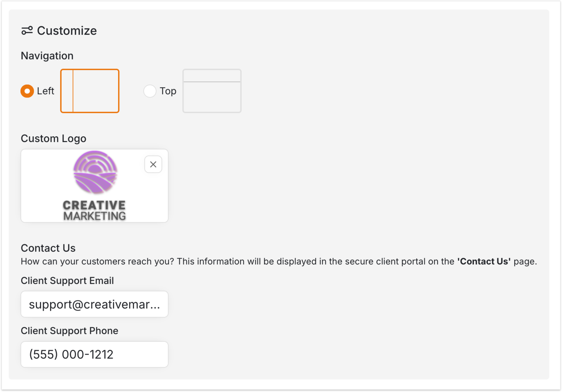Screen dimensions: 562x392
Task: Click the Customize heading text
Action: pyautogui.click(x=67, y=31)
